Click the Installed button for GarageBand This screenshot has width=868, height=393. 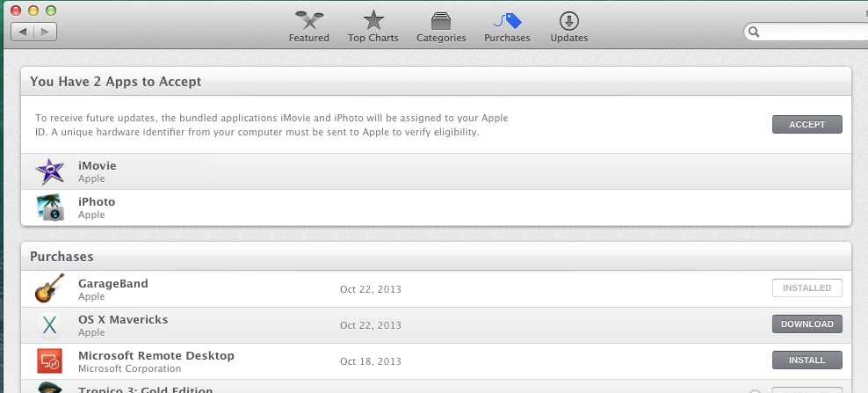point(807,288)
